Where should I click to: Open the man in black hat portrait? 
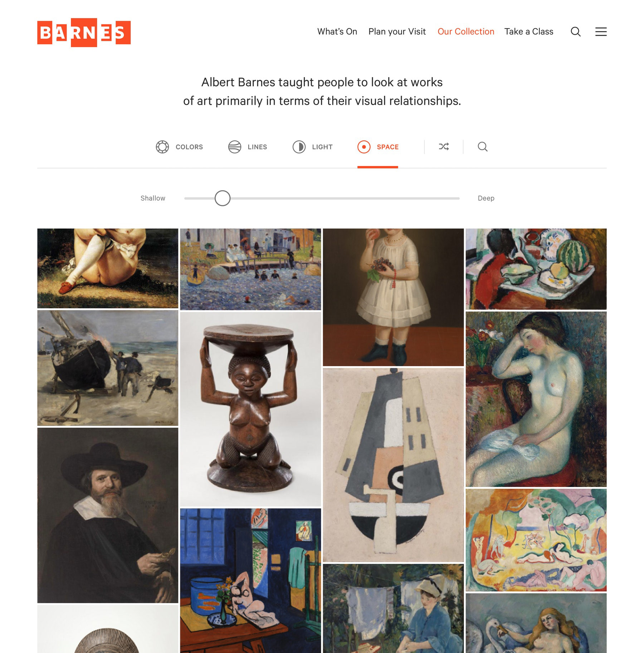click(x=108, y=515)
